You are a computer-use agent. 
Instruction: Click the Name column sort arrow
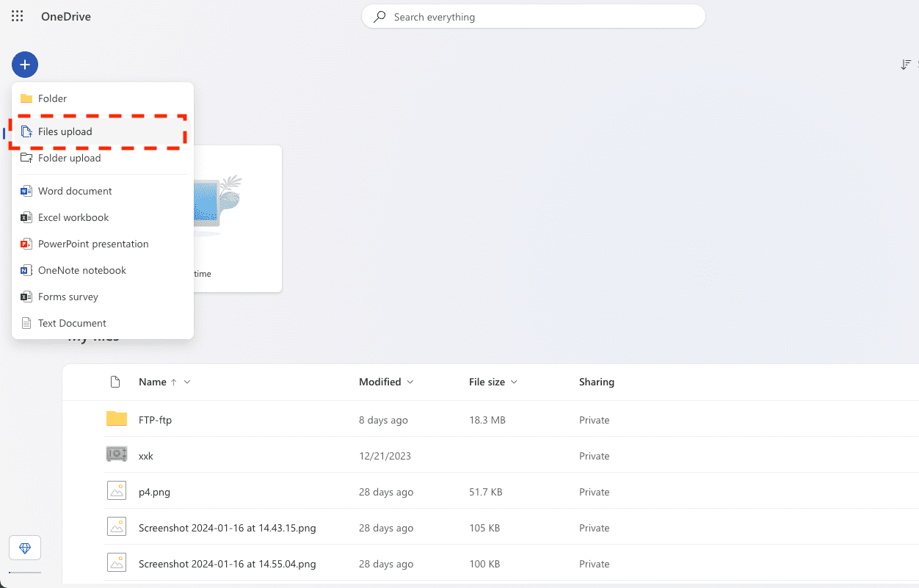(173, 382)
